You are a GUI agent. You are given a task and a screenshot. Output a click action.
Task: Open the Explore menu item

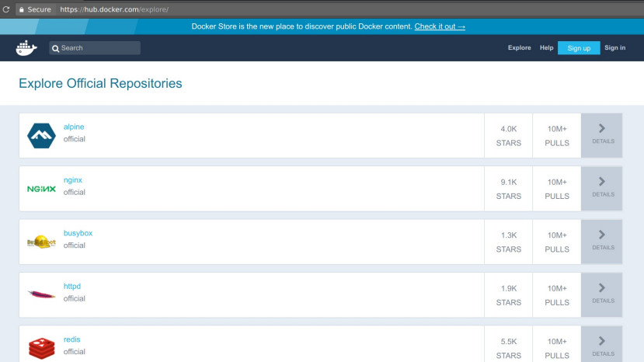pyautogui.click(x=519, y=47)
